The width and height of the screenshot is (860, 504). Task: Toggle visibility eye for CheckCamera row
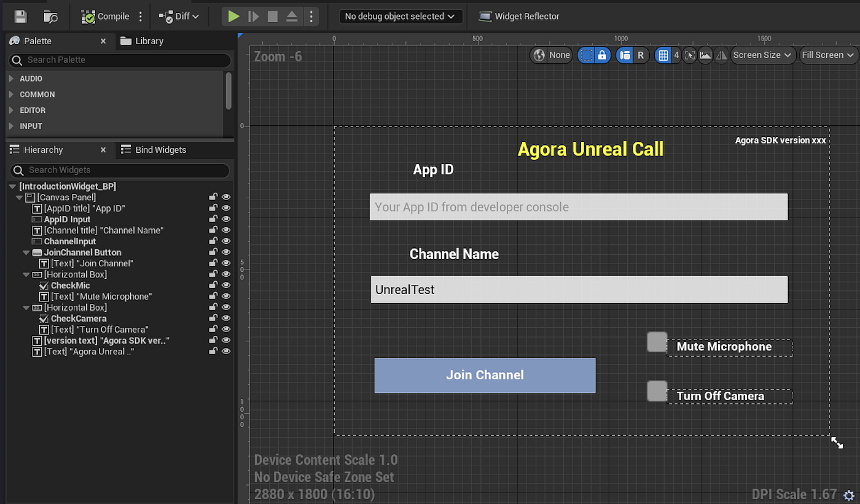coord(226,319)
